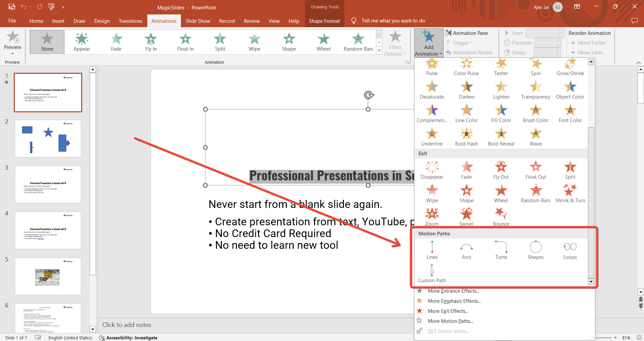Open the Ribbon Display Options
Viewport: 644px width, 341px height.
pyautogui.click(x=577, y=7)
